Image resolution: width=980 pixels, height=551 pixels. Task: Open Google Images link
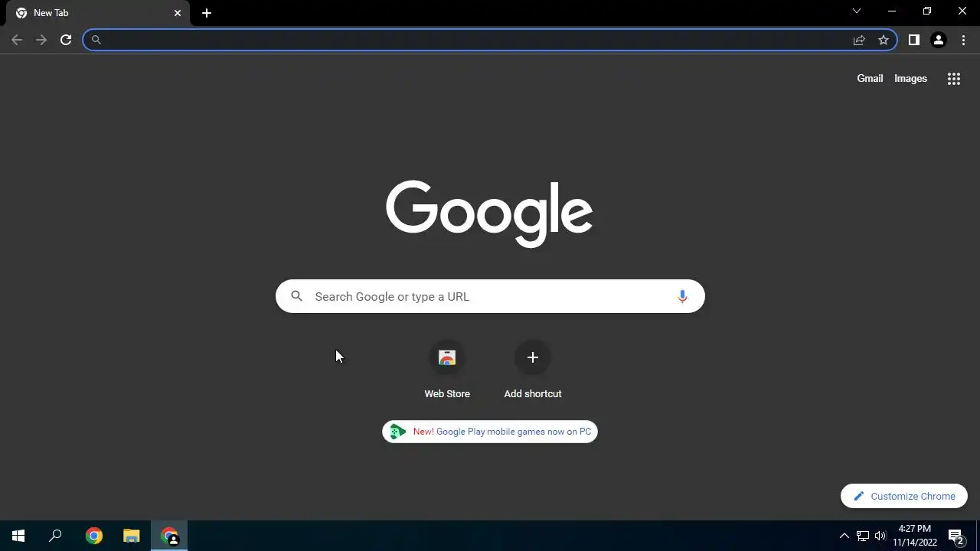click(910, 78)
